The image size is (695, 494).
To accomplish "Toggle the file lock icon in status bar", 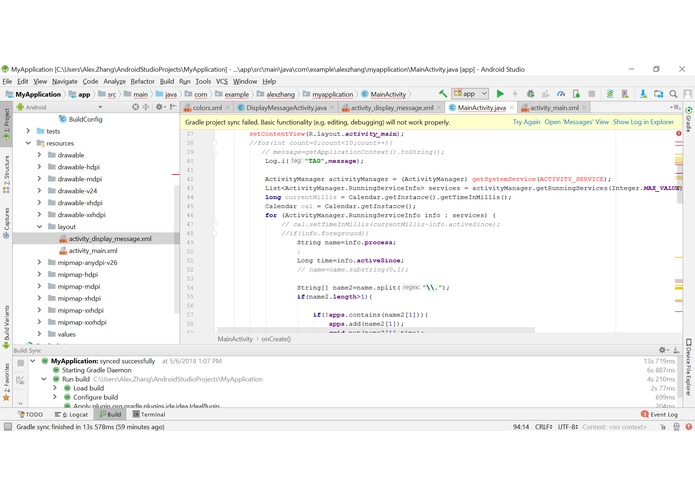I will point(663,427).
